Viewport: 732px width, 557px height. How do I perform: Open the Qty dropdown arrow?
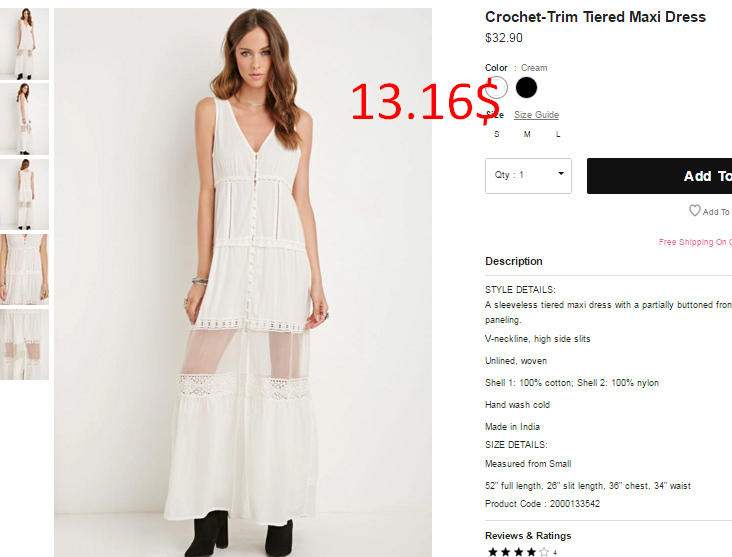561,174
